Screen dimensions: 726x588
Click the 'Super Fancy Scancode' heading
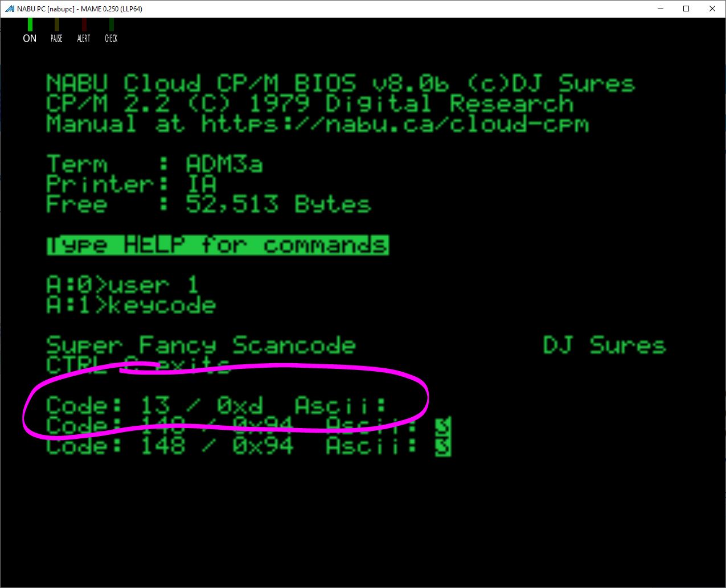[x=201, y=346]
